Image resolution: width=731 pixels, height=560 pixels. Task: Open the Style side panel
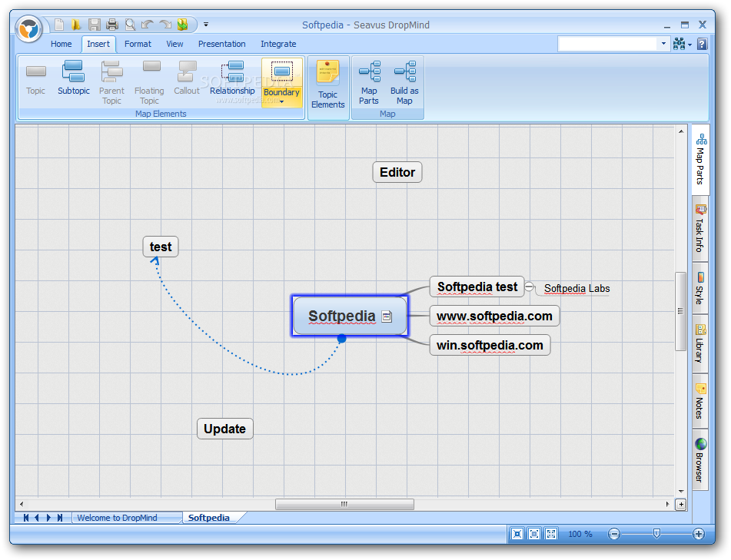point(700,288)
